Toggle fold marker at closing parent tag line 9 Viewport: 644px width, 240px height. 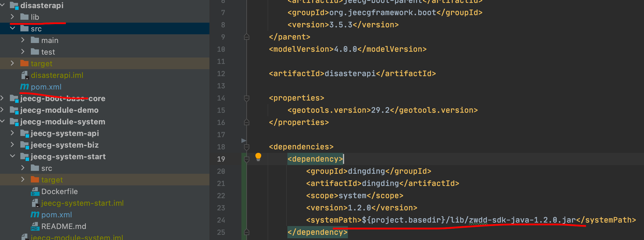pos(247,37)
